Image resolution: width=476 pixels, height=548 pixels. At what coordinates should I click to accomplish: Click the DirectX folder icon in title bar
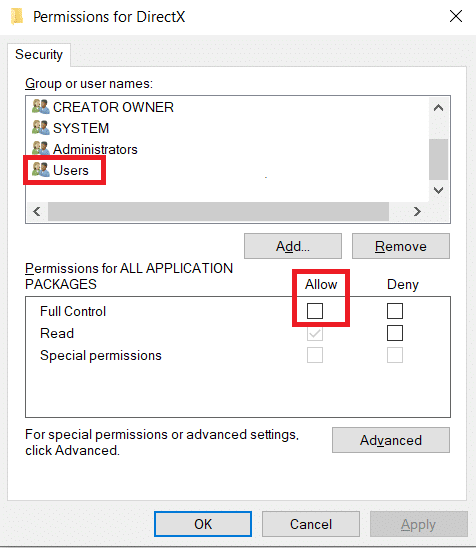pos(16,16)
